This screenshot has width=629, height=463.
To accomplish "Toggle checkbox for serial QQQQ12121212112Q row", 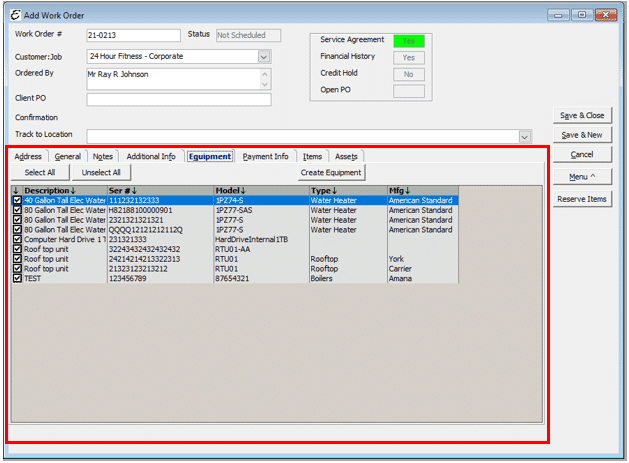I will click(x=17, y=229).
